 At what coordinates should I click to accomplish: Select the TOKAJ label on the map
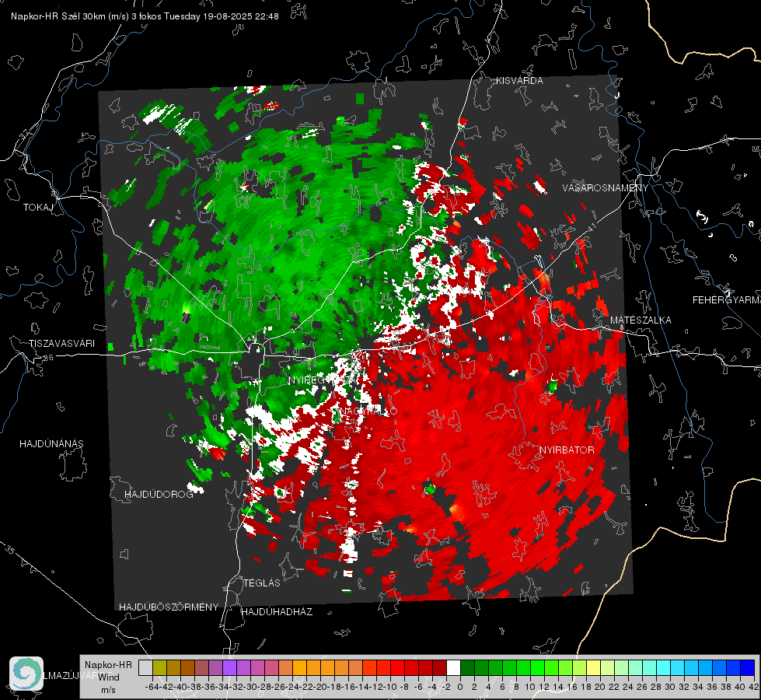click(38, 208)
